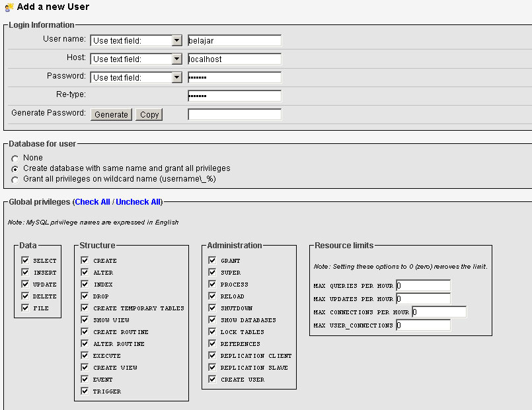Focus the MAX QUERIES PER HOUR field
Viewport: 532px width, 410px height.
click(423, 286)
